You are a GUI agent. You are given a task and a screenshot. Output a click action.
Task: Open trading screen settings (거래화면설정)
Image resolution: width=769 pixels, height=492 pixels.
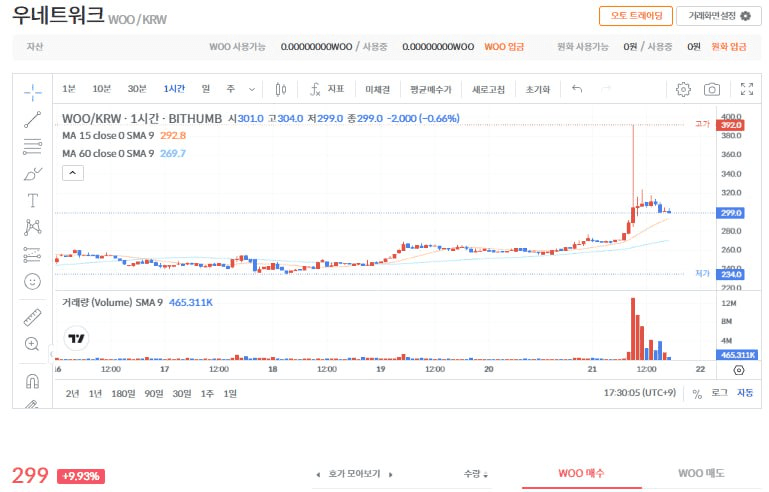(x=718, y=16)
